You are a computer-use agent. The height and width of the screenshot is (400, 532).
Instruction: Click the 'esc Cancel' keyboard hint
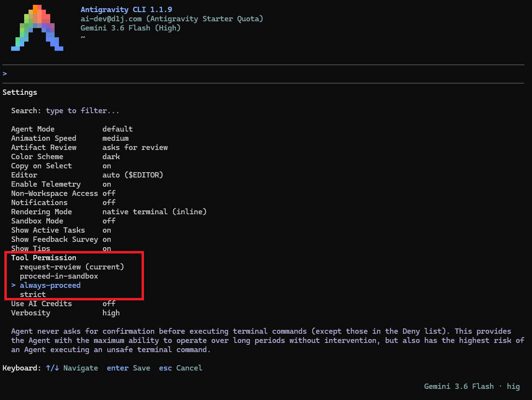[x=181, y=368]
